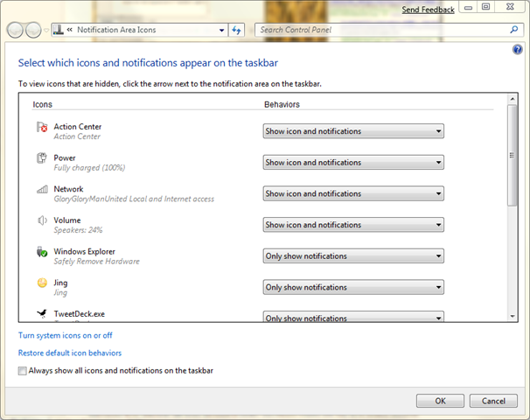The image size is (530, 420).
Task: Click the Action Center flag icon
Action: (42, 127)
